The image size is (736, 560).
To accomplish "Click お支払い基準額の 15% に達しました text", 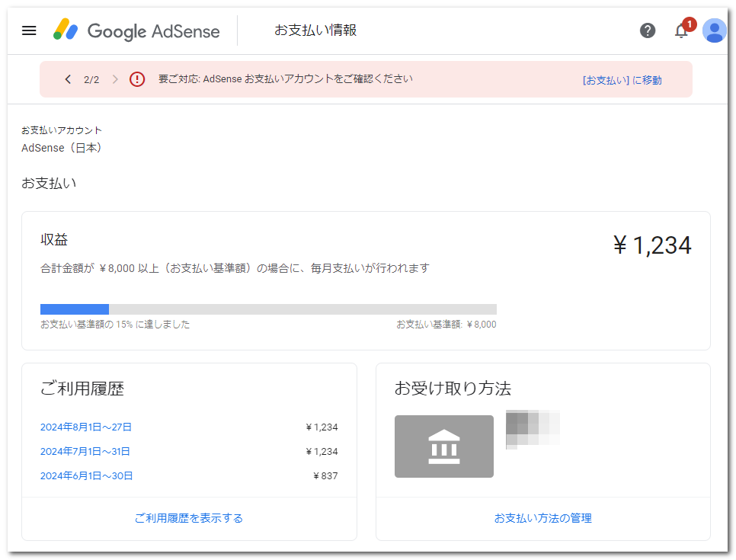I will 115,325.
